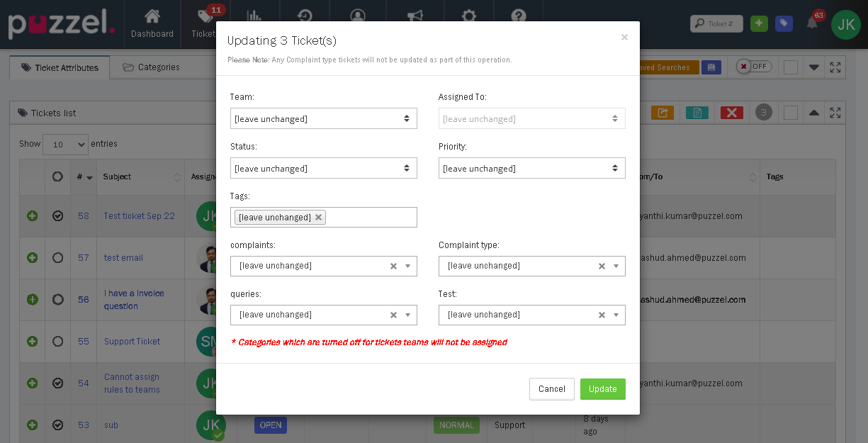868x443 pixels.
Task: Click the teal document icon in tickets toolbar
Action: point(697,113)
